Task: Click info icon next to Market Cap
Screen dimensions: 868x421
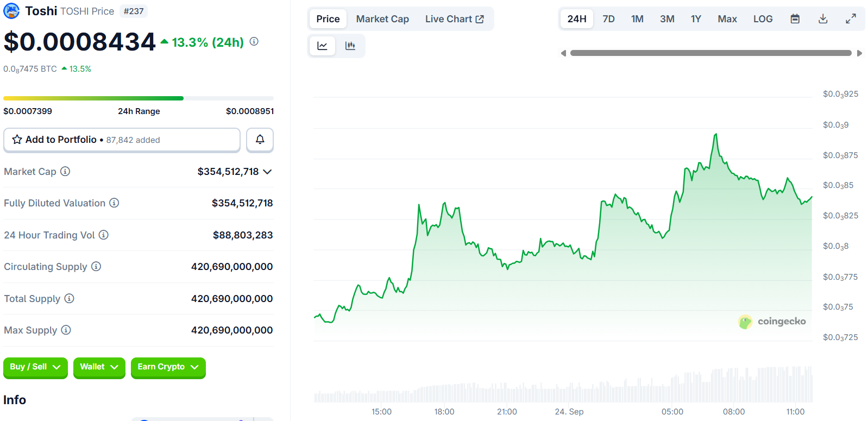Action: pos(65,172)
